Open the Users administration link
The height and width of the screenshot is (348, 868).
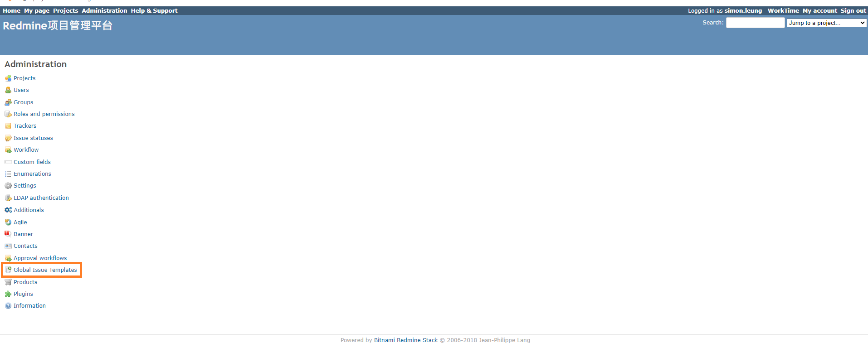tap(21, 90)
